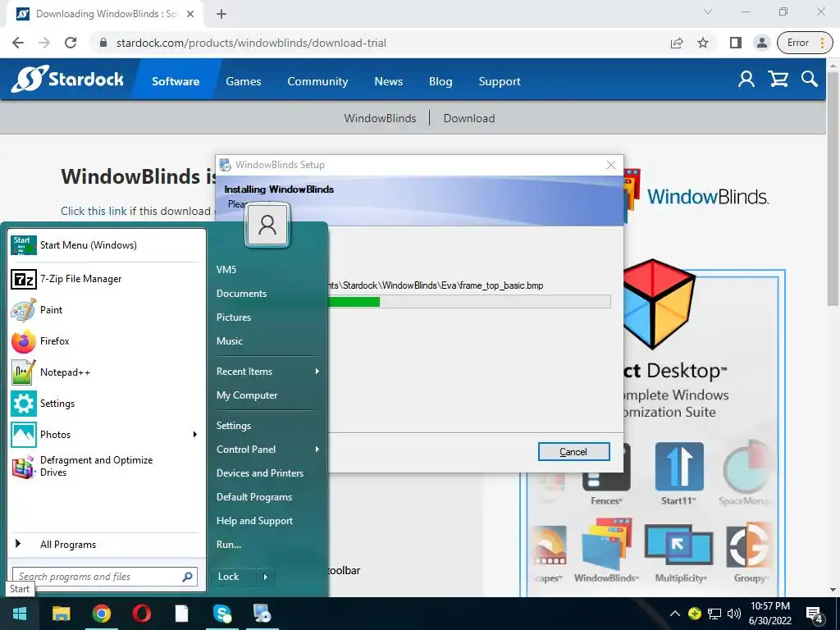Switch to the WindowBlinds installer taskbar icon
Screen dimensions: 840x630
click(x=262, y=614)
